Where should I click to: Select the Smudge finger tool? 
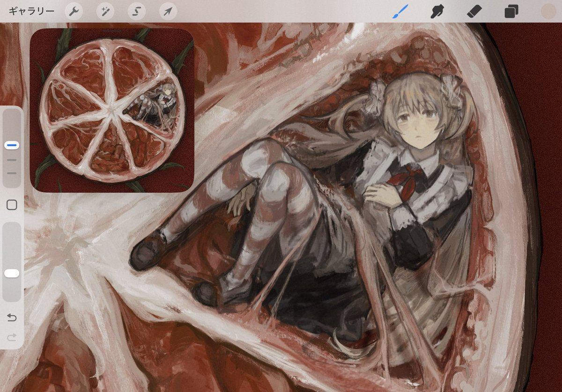tap(437, 11)
